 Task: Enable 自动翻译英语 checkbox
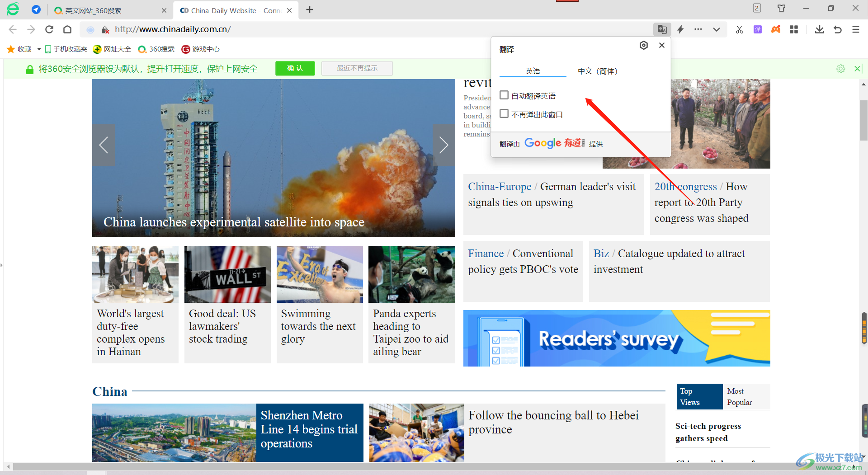504,95
